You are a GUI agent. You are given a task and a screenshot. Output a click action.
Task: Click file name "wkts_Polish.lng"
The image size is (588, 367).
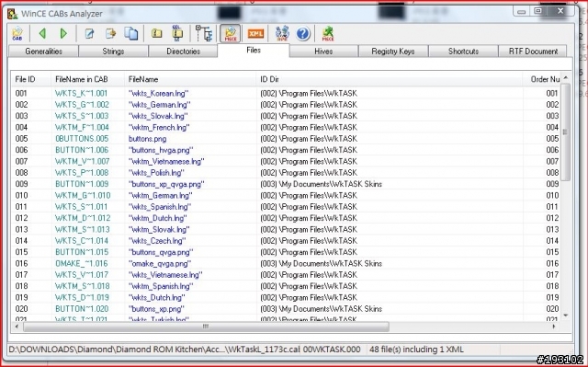pyautogui.click(x=156, y=173)
